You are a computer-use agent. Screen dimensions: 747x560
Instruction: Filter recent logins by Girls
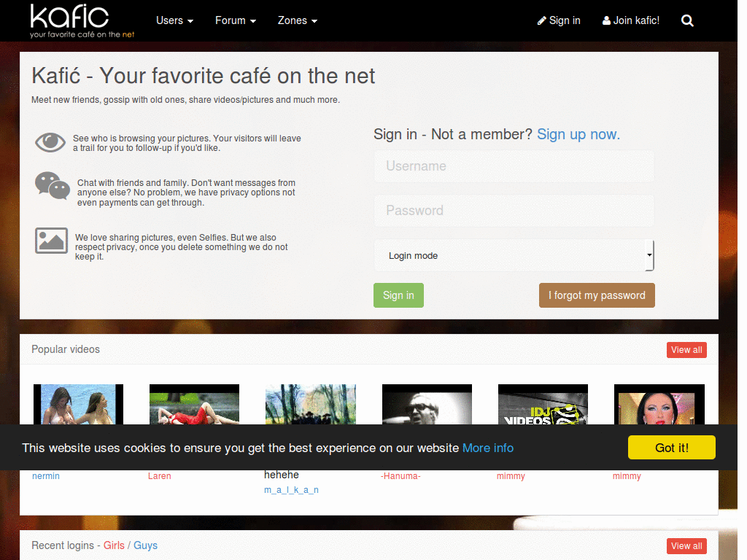point(114,545)
